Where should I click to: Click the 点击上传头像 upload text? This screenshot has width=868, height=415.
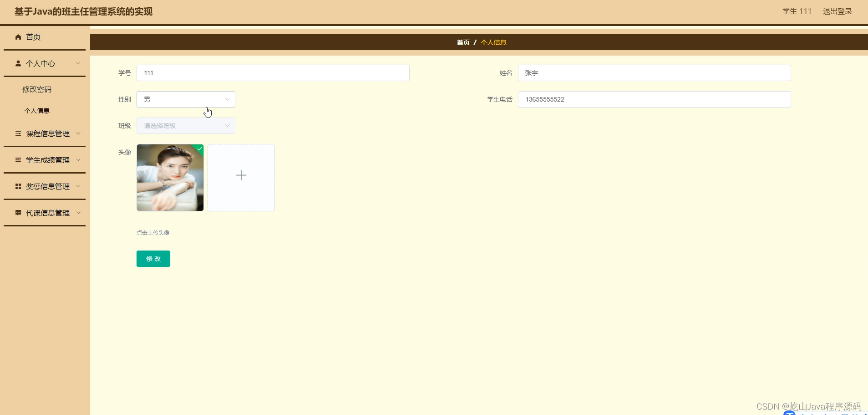pos(152,232)
